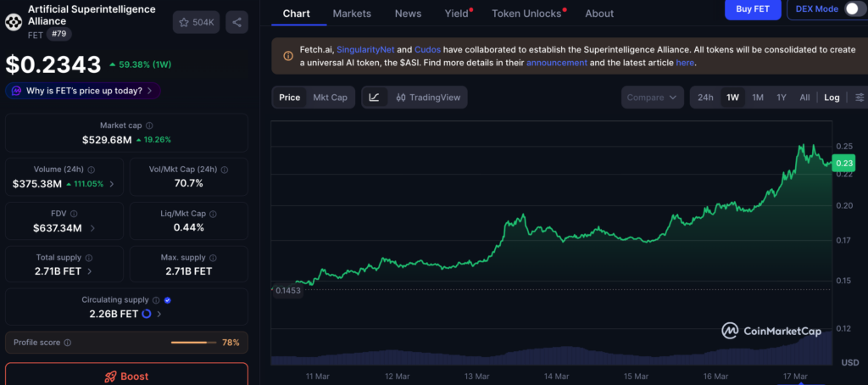Open the Chart tab
The width and height of the screenshot is (868, 385).
[297, 14]
